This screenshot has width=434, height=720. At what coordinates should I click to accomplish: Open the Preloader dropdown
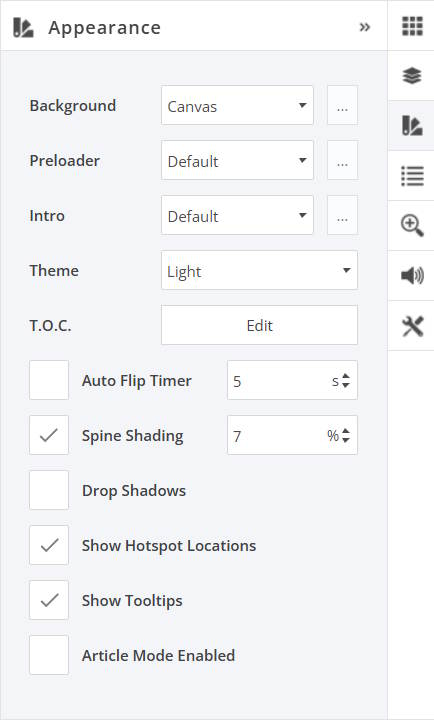click(x=237, y=160)
